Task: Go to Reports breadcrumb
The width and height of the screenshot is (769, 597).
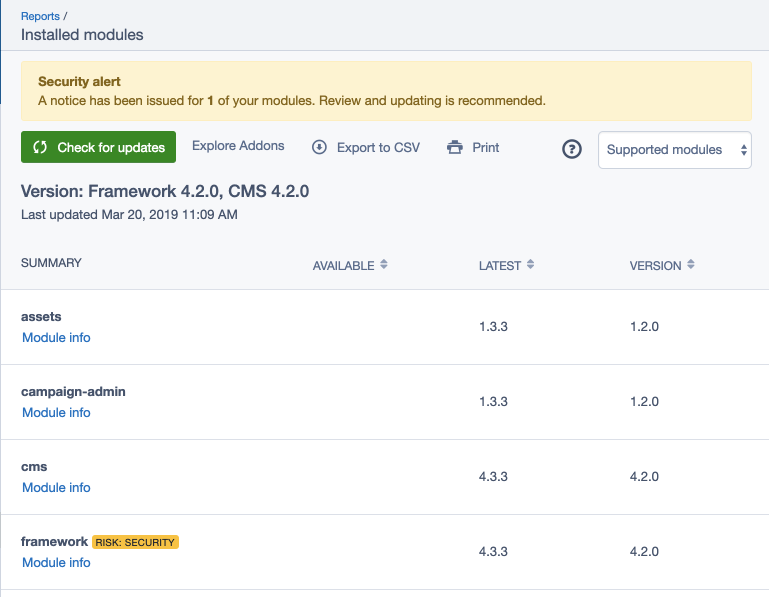Action: click(x=40, y=16)
